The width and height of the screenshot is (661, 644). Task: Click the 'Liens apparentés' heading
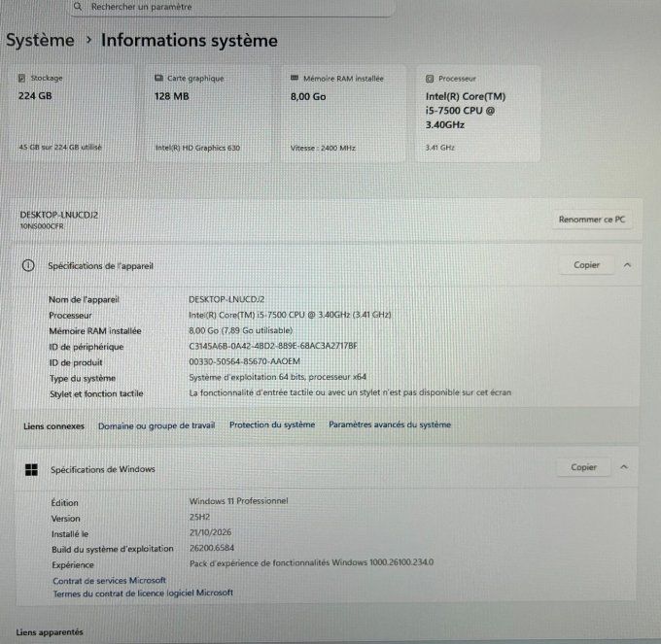click(50, 632)
